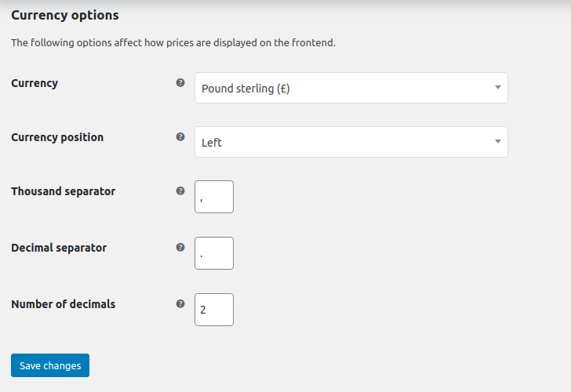The image size is (571, 392).
Task: Focus the Thousand separator input field
Action: 214,197
